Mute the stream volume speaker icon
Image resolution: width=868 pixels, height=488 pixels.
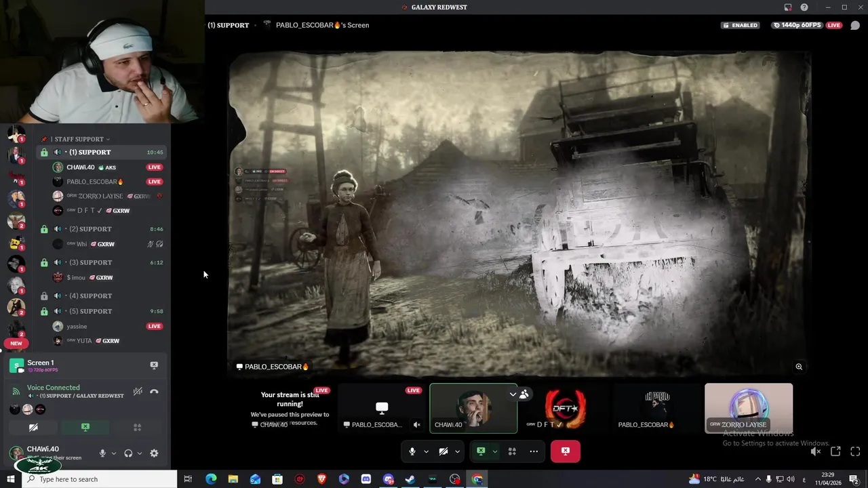point(816,451)
